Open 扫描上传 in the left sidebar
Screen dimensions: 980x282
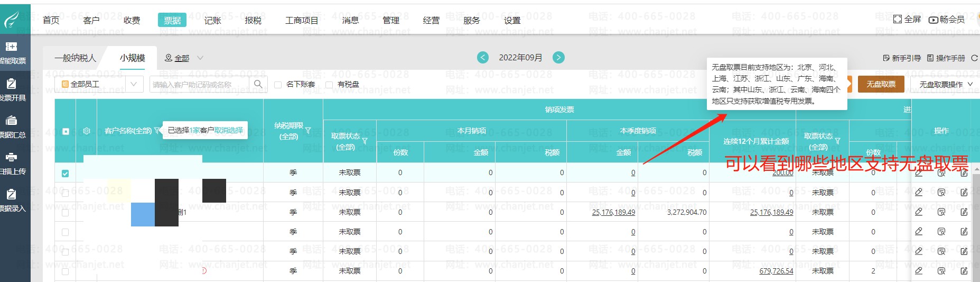tap(13, 163)
